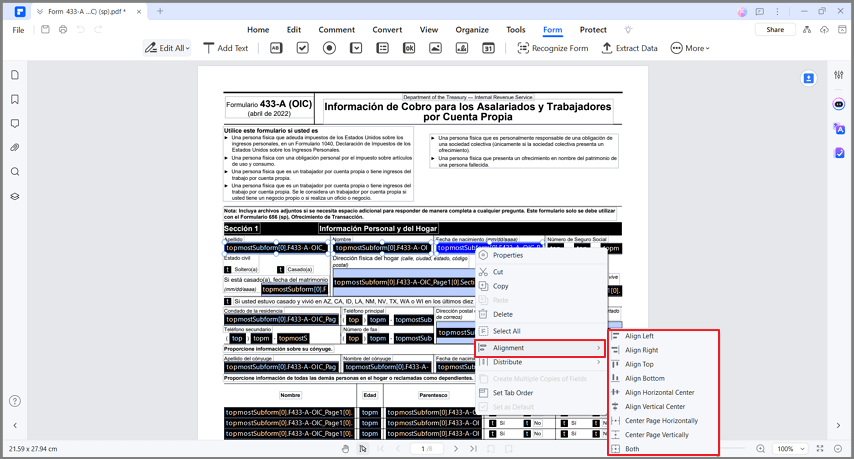Select the Check Box field tool
854x459 pixels.
pyautogui.click(x=303, y=48)
